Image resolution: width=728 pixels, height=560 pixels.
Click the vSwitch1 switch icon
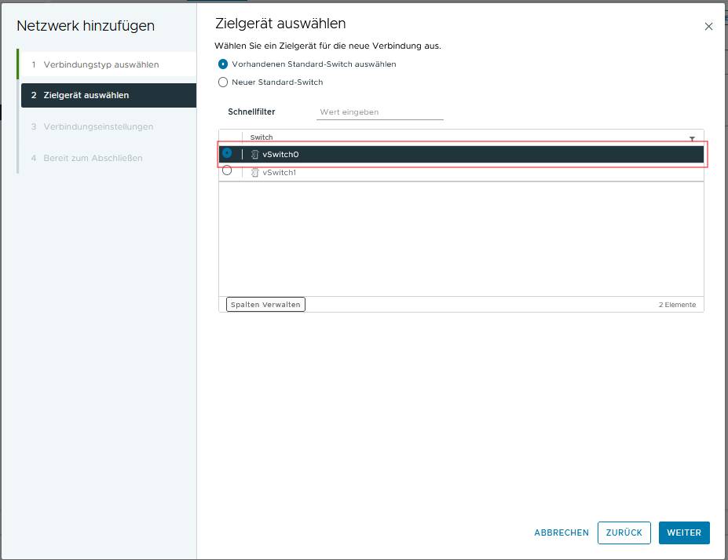[x=254, y=173]
